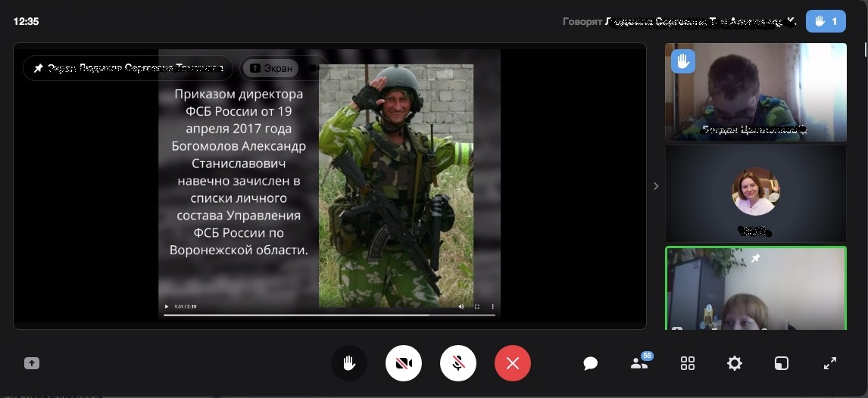
Task: Click the 1:51 / 2:19 video time readout
Action: 186,306
